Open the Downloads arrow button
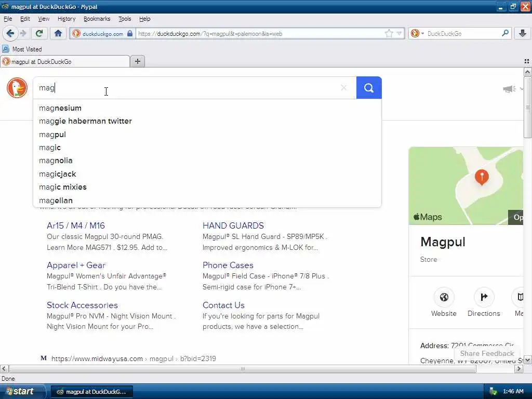Screen dimensions: 532x399 pyautogui.click(x=523, y=33)
